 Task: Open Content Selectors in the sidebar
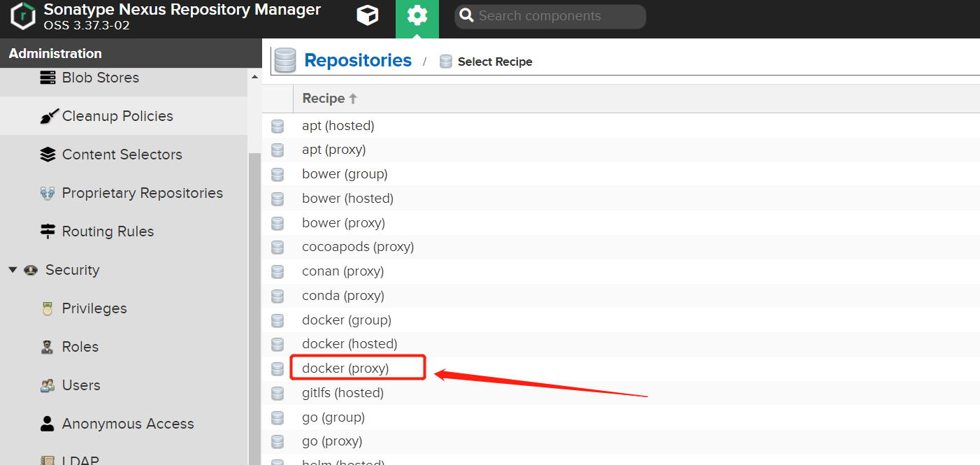(122, 155)
